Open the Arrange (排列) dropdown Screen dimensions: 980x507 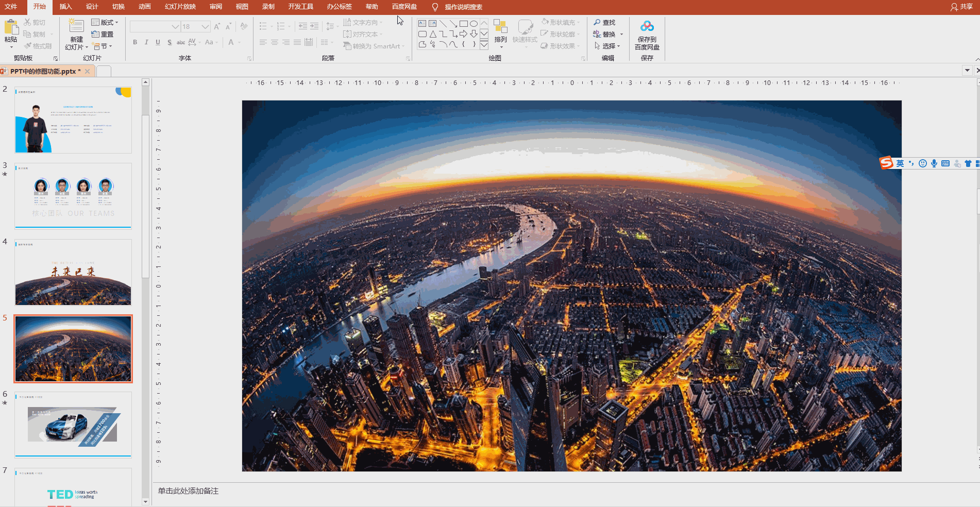(x=500, y=35)
